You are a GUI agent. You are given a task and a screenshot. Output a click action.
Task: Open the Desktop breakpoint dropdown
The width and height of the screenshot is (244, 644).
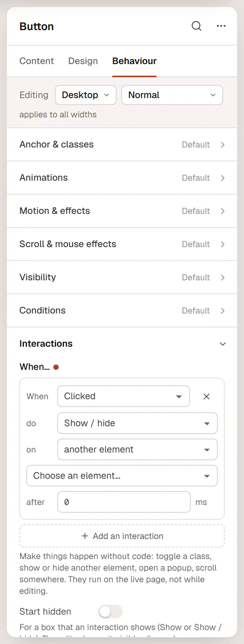point(86,95)
